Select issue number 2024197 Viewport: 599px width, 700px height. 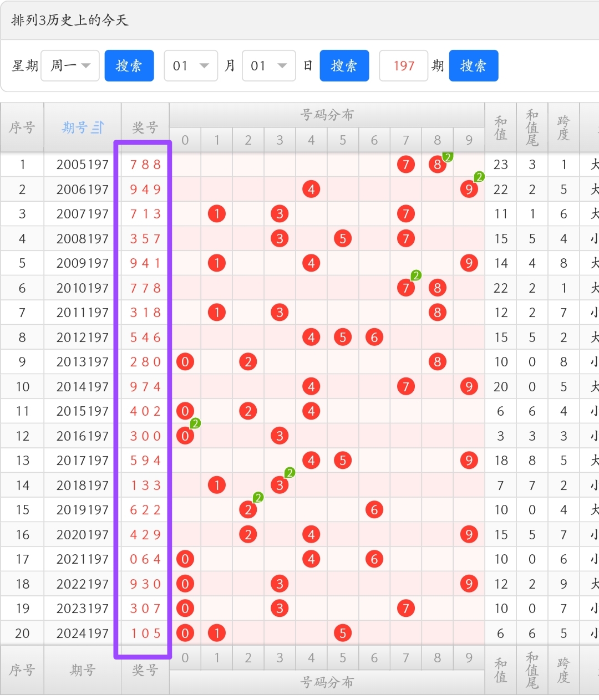(83, 633)
